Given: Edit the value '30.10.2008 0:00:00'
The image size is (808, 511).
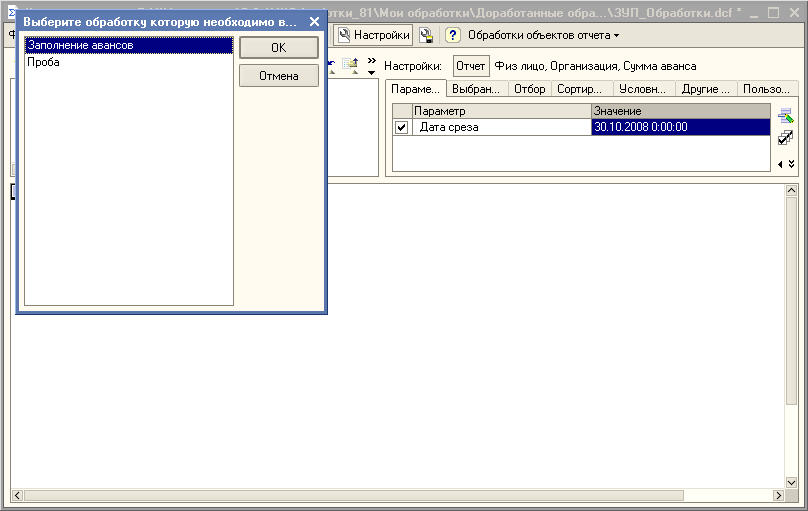Looking at the screenshot, I should point(681,127).
